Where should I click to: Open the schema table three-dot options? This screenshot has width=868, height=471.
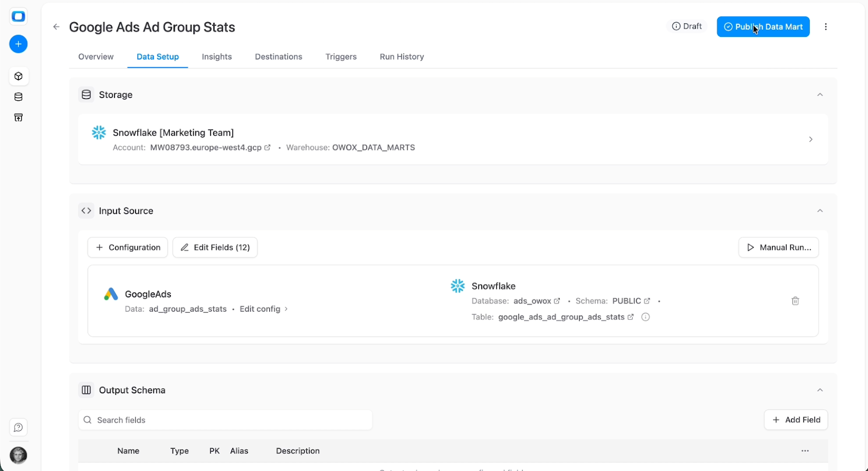(x=805, y=451)
